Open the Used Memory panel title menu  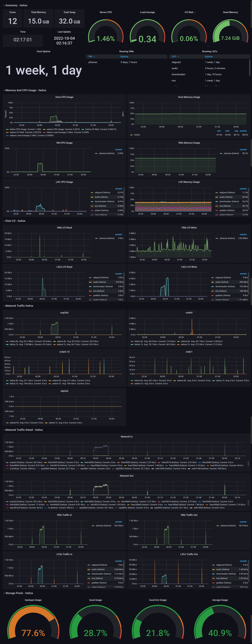[x=230, y=12]
